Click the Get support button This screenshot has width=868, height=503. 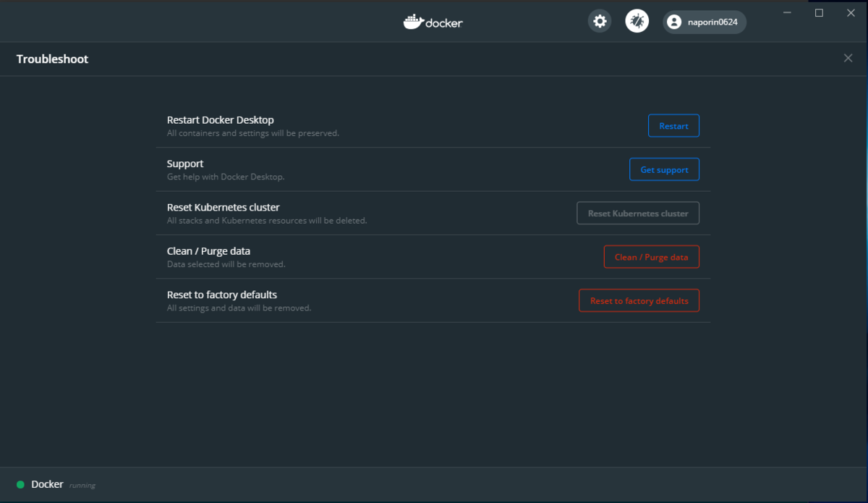(664, 169)
